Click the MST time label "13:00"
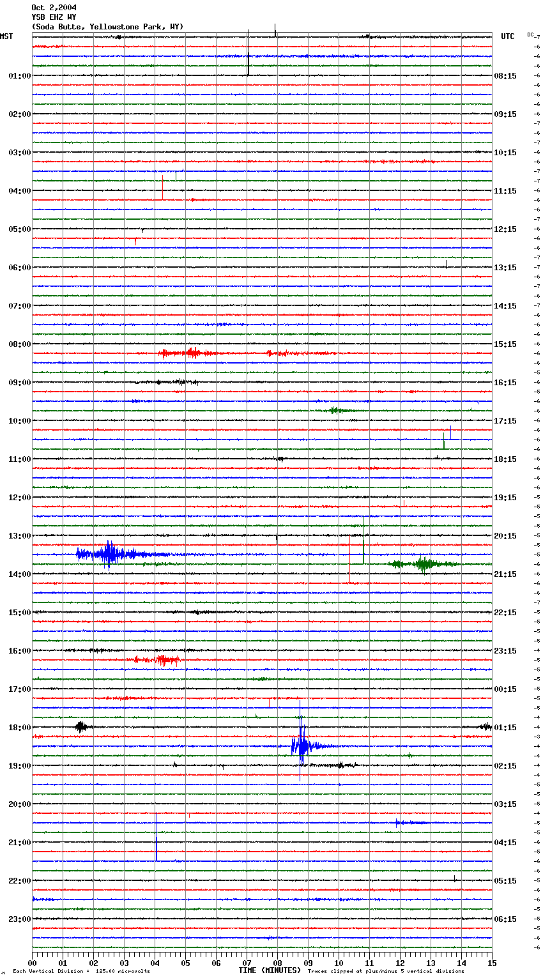Screen dimensions: 543x980 [x=20, y=536]
